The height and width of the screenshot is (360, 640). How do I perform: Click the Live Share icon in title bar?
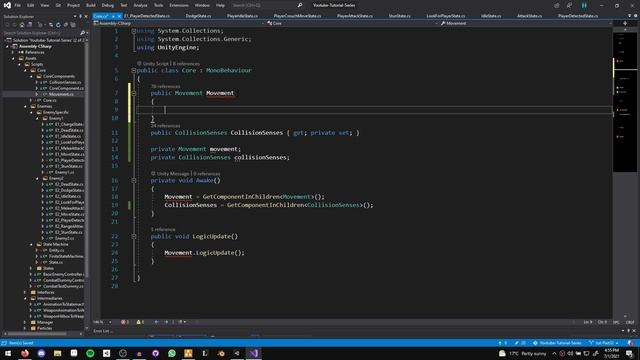(557, 5)
